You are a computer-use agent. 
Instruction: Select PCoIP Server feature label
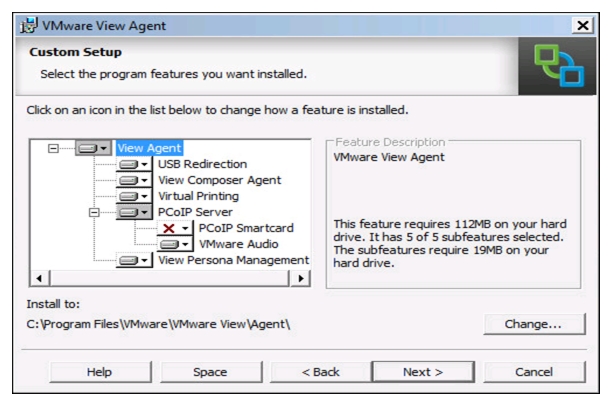click(x=195, y=212)
